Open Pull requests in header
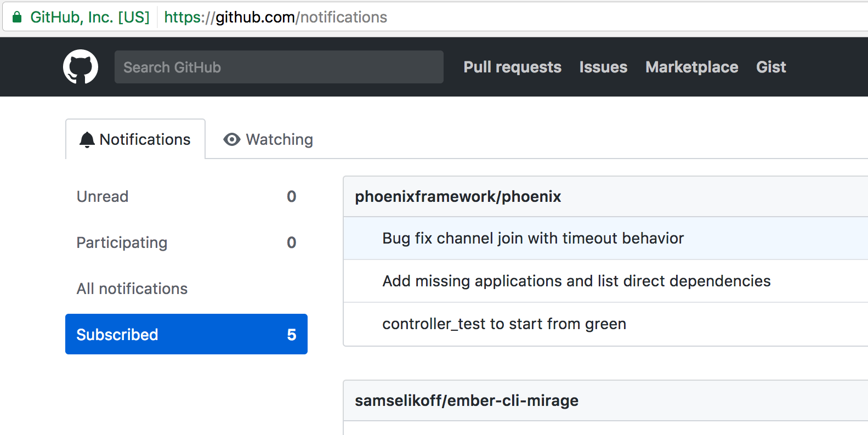The height and width of the screenshot is (435, 868). 512,67
